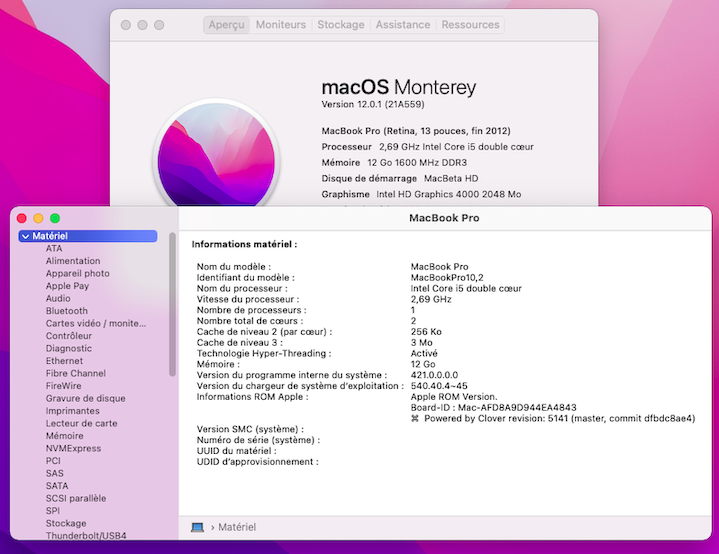Select PCI in the sidebar
Viewport: 719px width, 554px height.
(x=53, y=461)
